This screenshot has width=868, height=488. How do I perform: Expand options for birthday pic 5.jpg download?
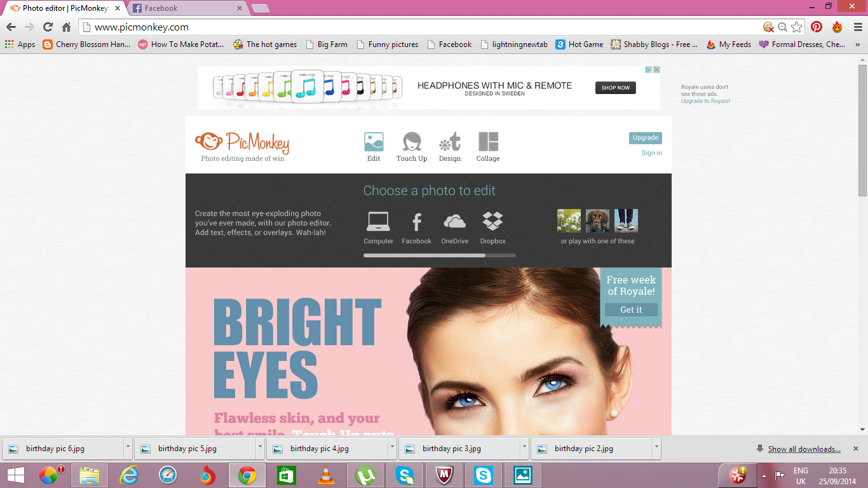(260, 447)
